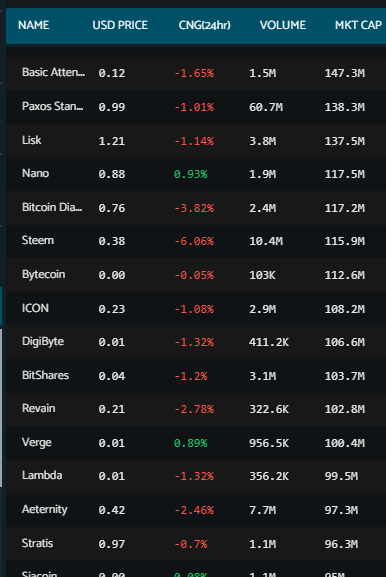This screenshot has height=577, width=386.
Task: Select the Steem coin name
Action: [38, 240]
